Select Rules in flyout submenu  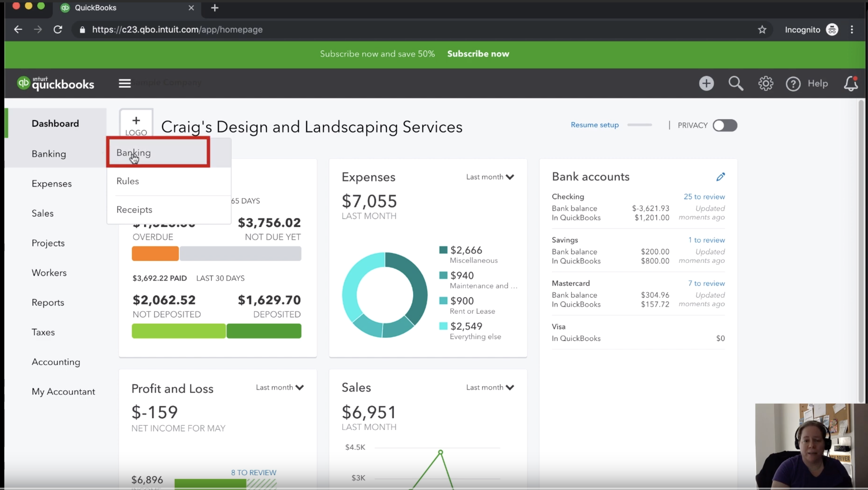[x=169, y=181]
